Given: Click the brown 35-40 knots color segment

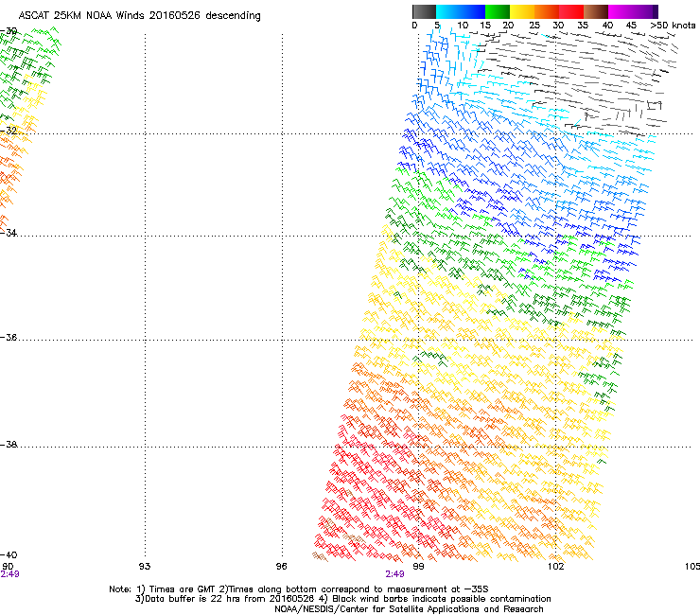Looking at the screenshot, I should tap(596, 11).
